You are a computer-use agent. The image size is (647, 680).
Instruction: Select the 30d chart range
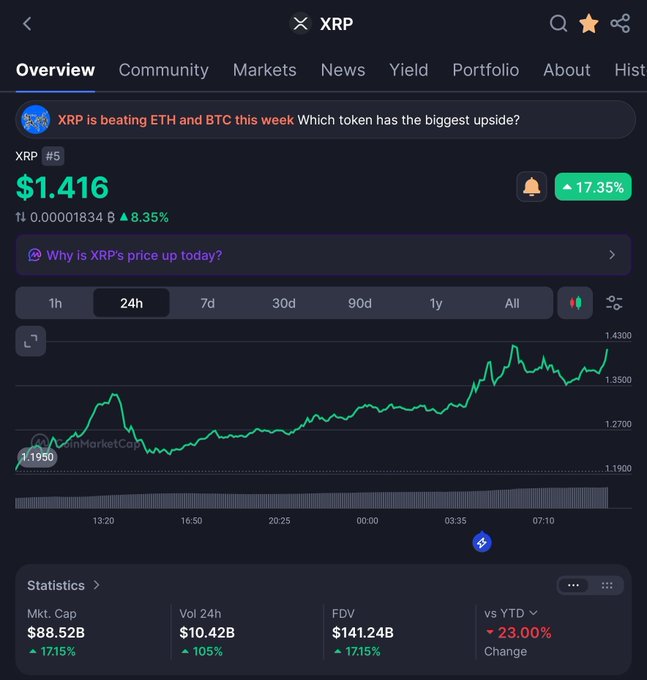(x=284, y=303)
